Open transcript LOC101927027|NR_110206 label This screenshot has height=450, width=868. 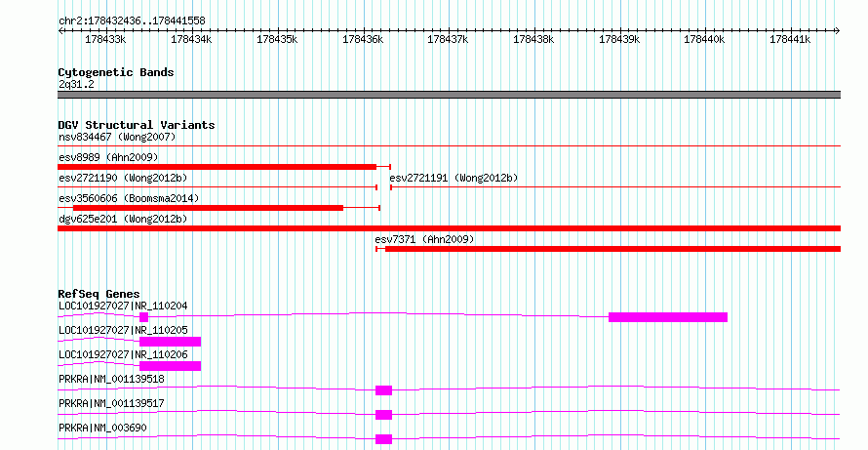tap(123, 354)
